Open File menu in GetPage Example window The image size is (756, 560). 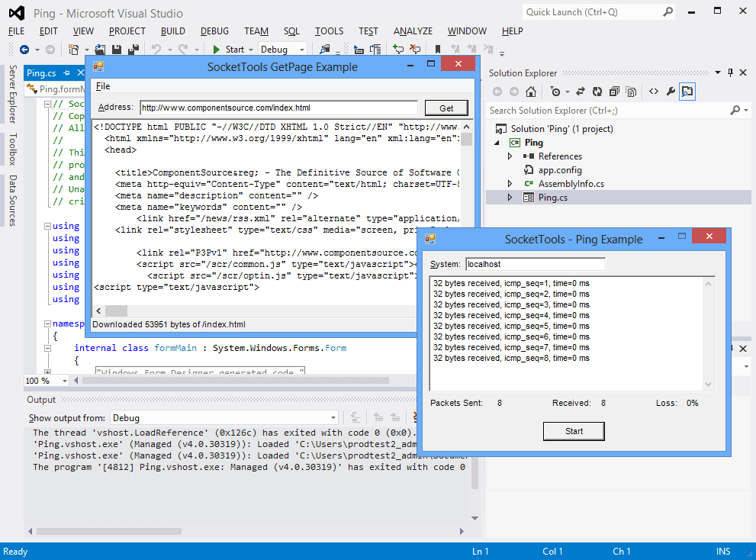(103, 86)
